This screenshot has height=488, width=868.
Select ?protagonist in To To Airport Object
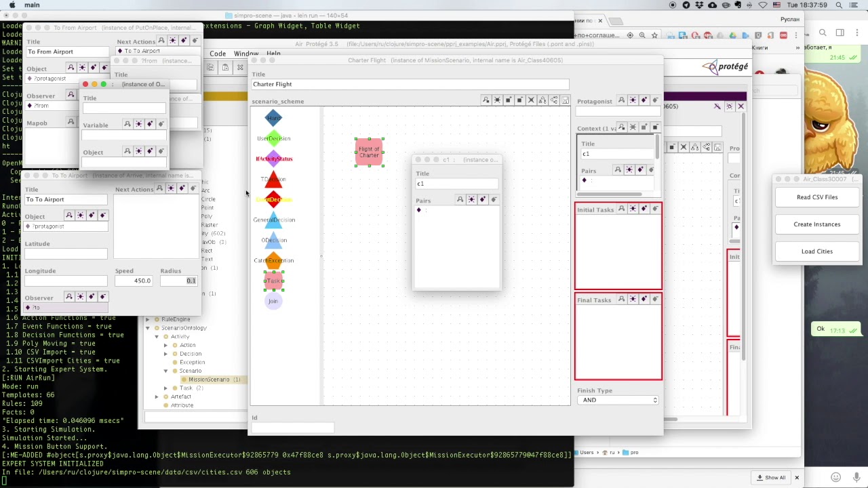pyautogui.click(x=66, y=226)
